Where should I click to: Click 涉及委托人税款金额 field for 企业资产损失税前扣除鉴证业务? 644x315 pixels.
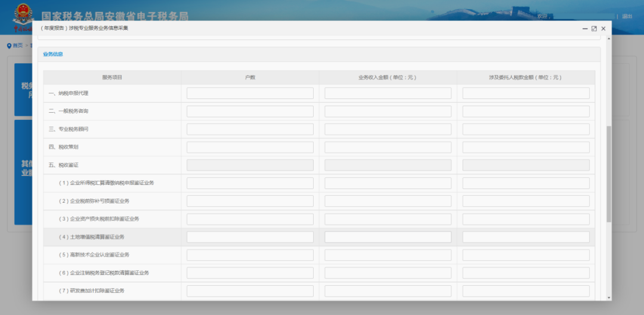(x=525, y=219)
